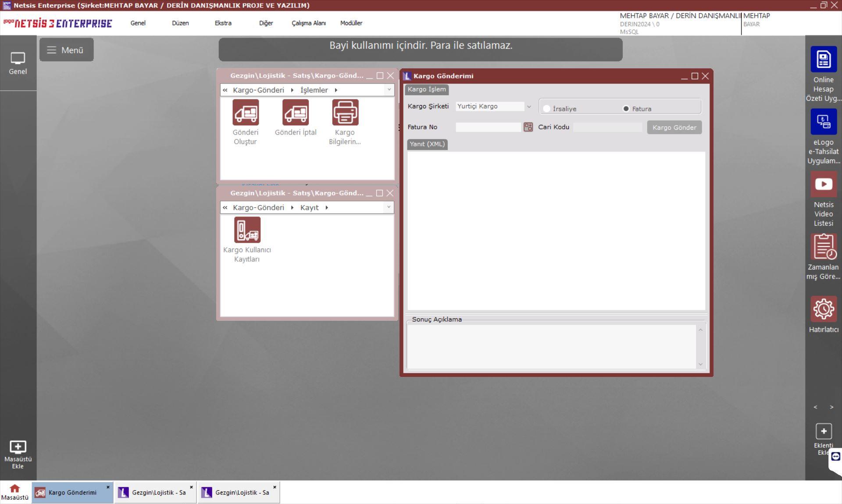Expand arrow after İşlemler breadcrumb
This screenshot has height=504, width=842.
tap(336, 90)
